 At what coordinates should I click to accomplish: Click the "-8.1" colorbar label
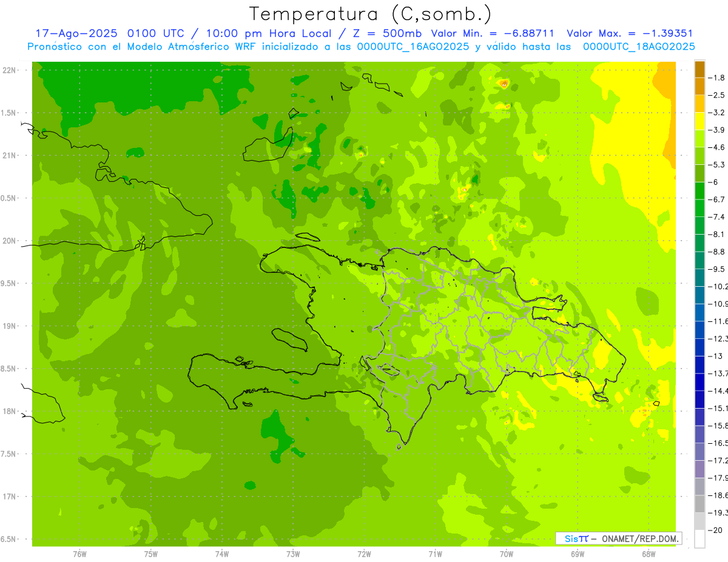[718, 234]
